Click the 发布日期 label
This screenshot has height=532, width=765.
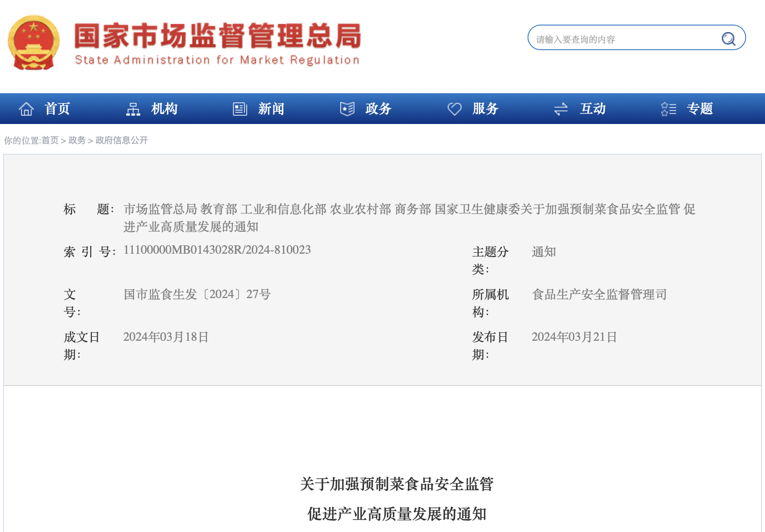click(x=490, y=346)
